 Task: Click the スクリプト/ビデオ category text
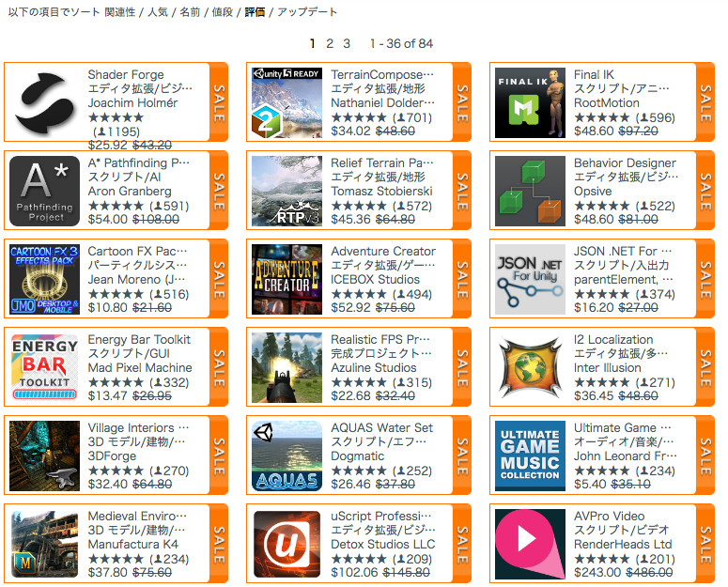621,530
